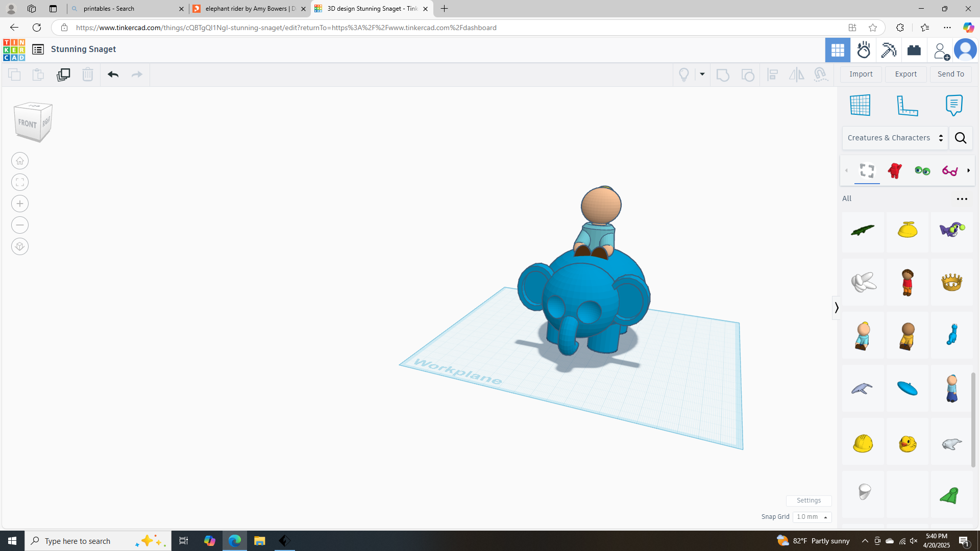Viewport: 980px width, 551px height.
Task: Open File Explorer from the taskbar
Action: 259,541
